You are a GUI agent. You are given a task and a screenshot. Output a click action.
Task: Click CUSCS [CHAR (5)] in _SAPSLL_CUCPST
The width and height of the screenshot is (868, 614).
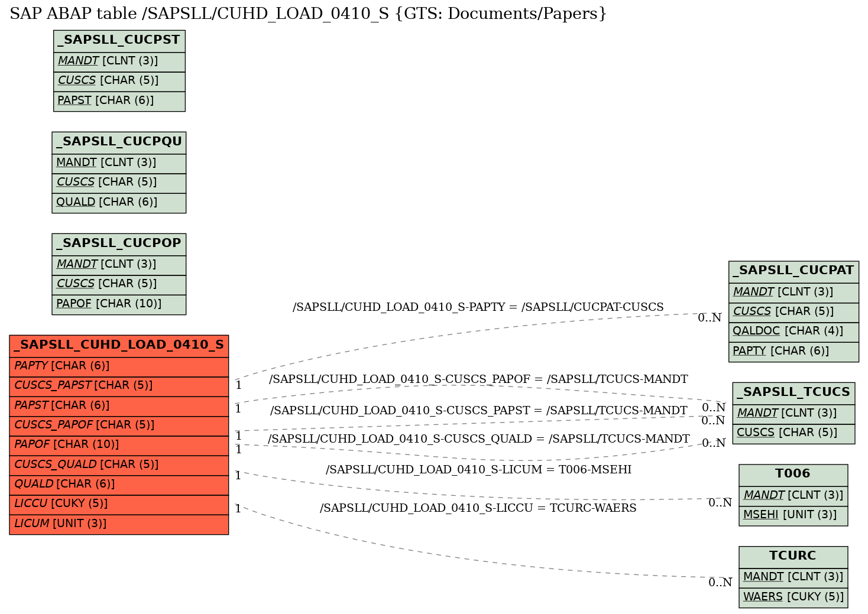[x=119, y=81]
